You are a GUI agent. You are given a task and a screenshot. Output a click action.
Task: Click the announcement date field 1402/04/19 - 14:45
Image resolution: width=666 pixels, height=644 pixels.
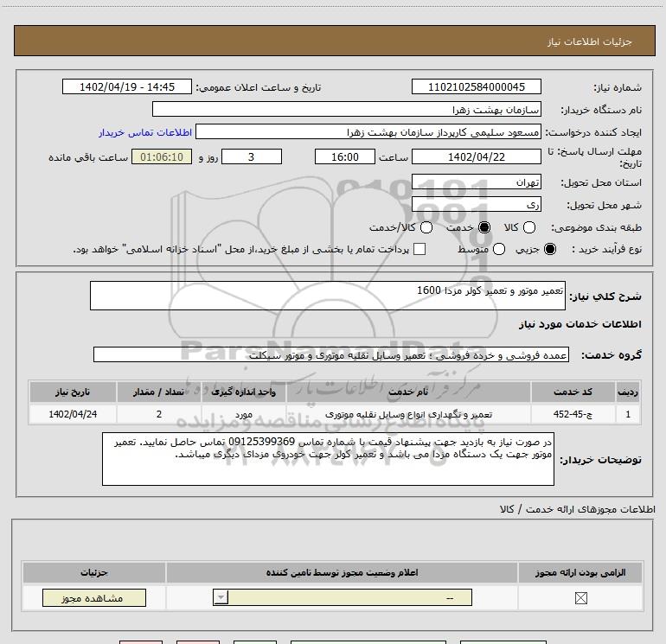[127, 86]
